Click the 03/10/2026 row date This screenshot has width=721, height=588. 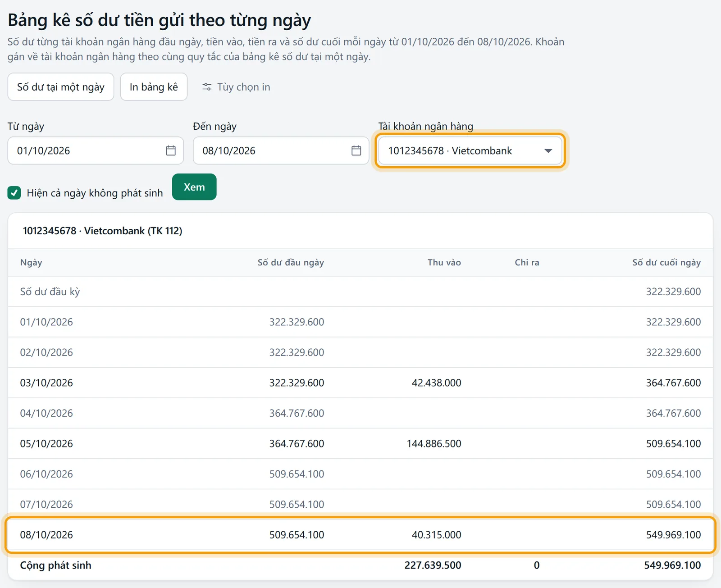[46, 383]
